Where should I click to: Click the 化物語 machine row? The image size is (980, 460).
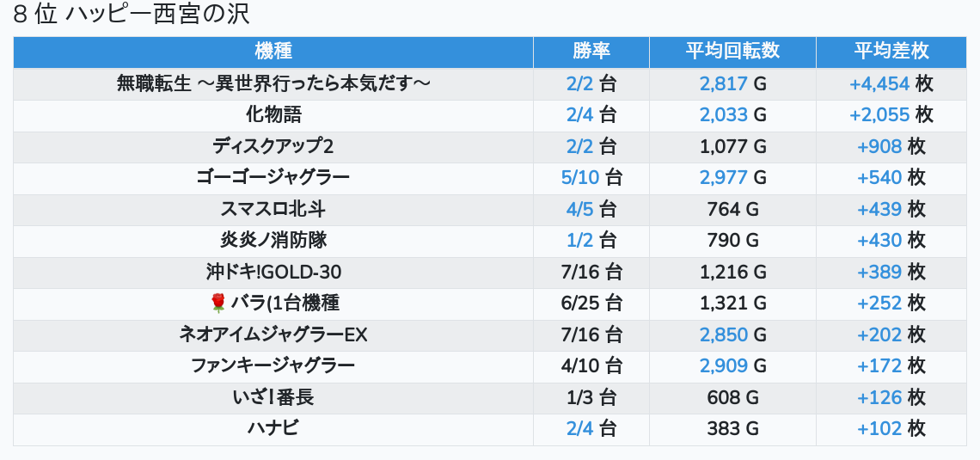pyautogui.click(x=273, y=114)
